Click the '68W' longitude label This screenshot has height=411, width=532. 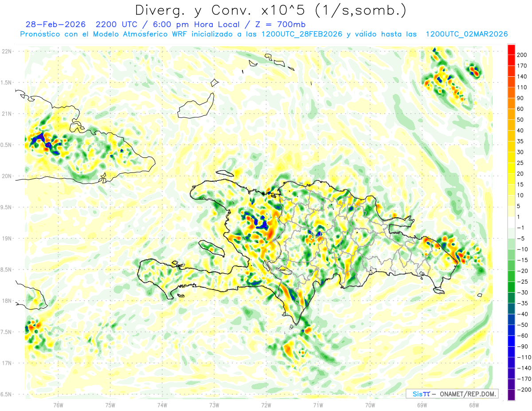474,405
